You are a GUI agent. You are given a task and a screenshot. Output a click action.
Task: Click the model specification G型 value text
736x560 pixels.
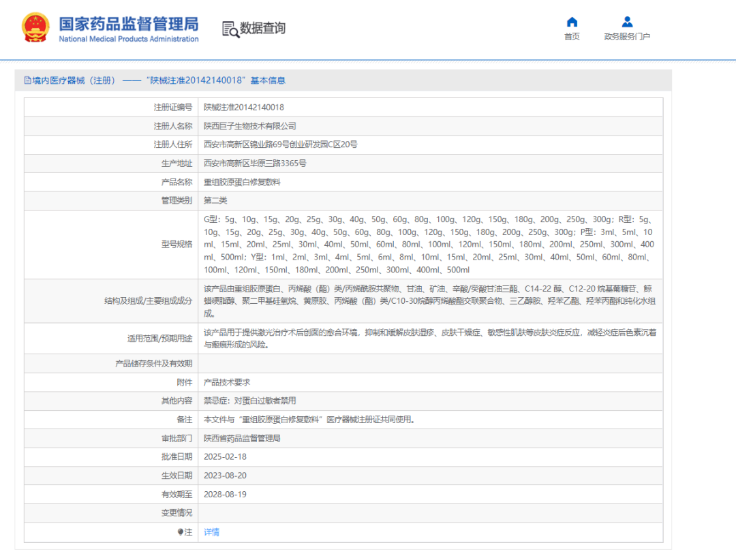click(429, 245)
